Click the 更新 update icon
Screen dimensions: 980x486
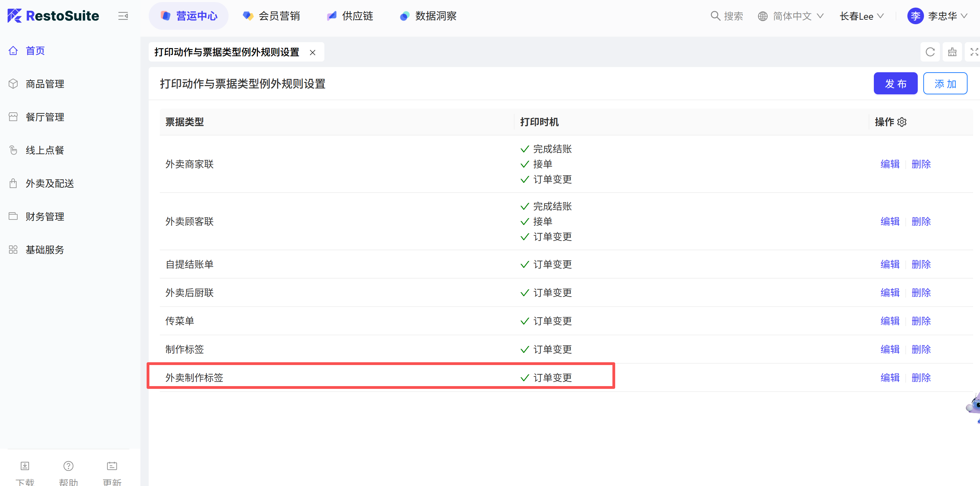(x=112, y=466)
